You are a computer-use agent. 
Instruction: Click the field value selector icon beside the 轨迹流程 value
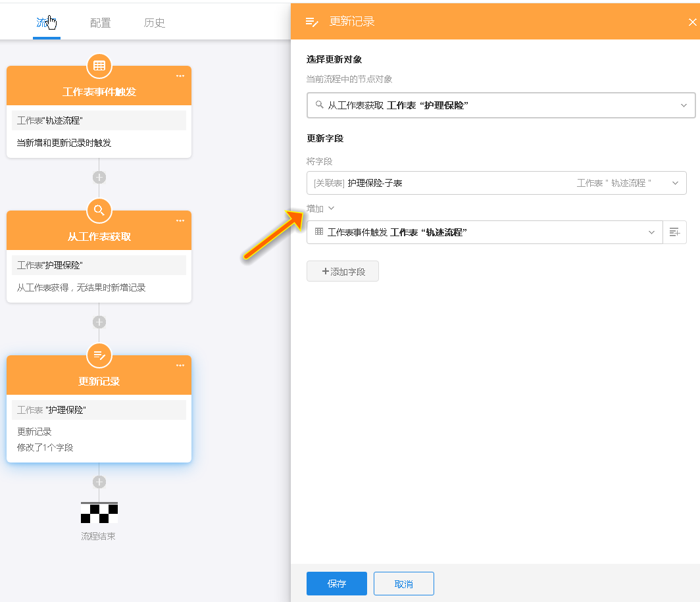pos(674,232)
